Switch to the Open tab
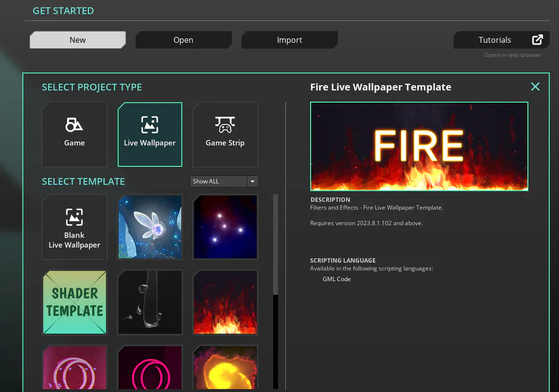The width and height of the screenshot is (559, 392). click(x=183, y=40)
